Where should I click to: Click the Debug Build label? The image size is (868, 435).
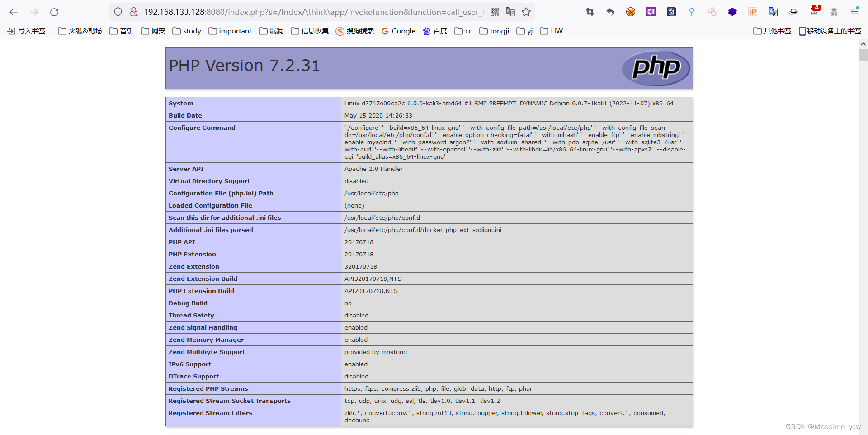(188, 303)
